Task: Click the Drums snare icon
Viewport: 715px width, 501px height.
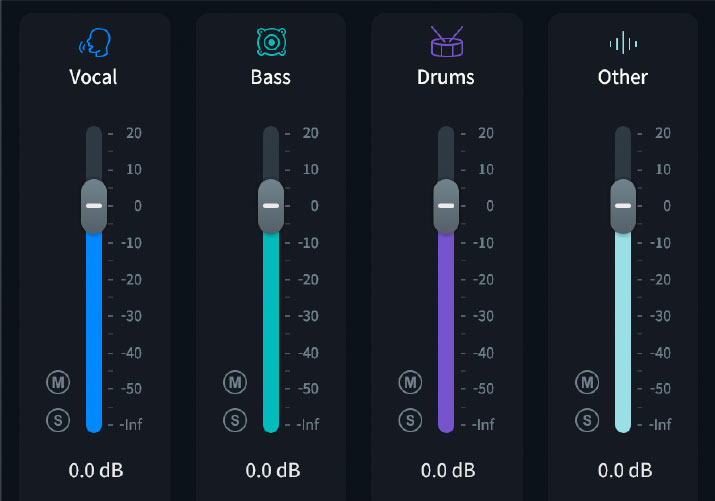Action: point(446,42)
